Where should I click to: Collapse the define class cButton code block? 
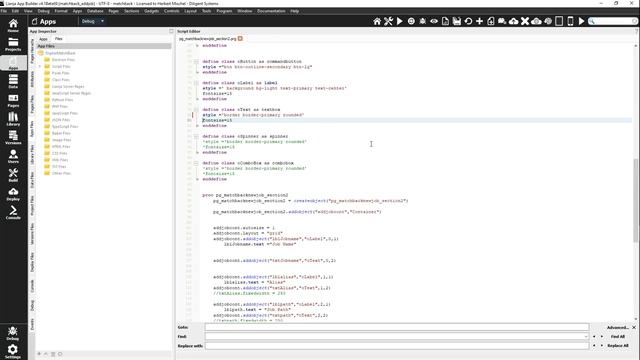click(x=196, y=62)
